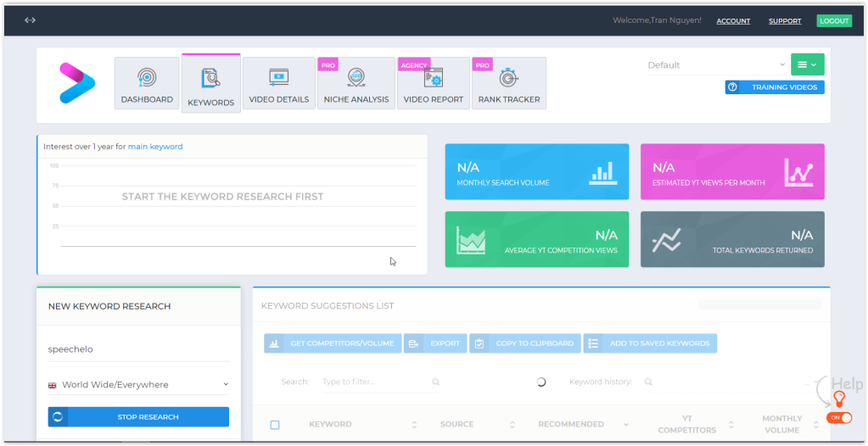Click the Logout button

(834, 20)
